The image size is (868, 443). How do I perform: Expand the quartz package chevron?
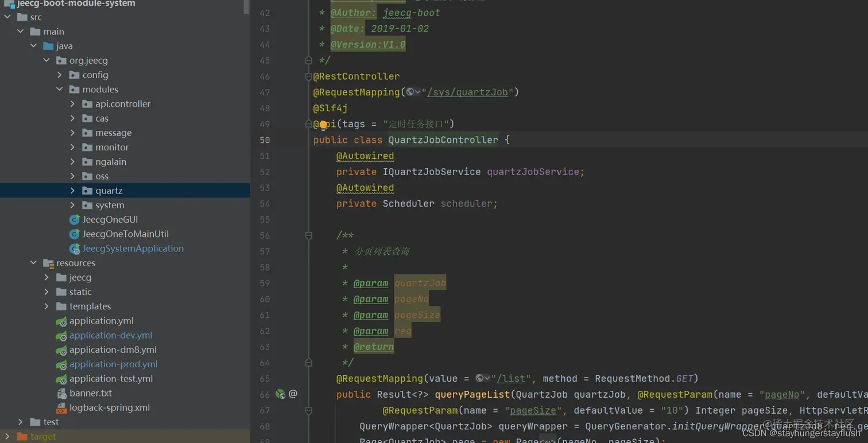click(x=72, y=191)
